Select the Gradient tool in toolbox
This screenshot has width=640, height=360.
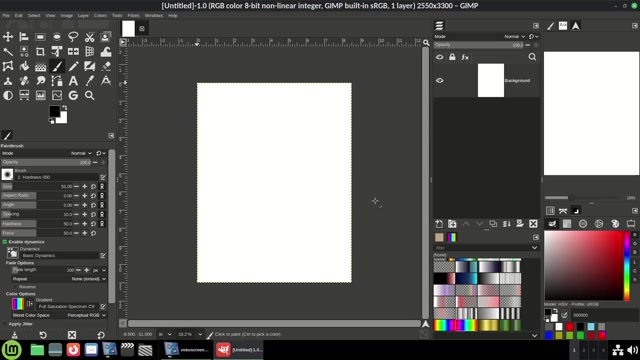(40, 66)
